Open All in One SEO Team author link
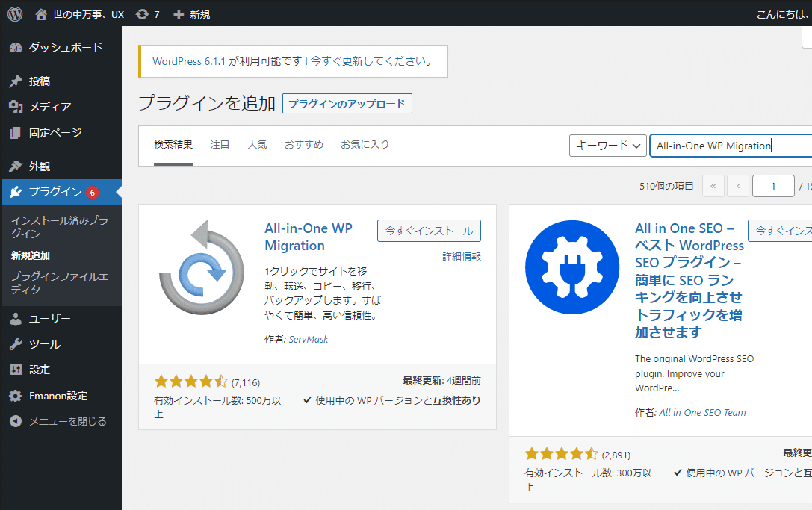This screenshot has width=812, height=510. (x=702, y=413)
